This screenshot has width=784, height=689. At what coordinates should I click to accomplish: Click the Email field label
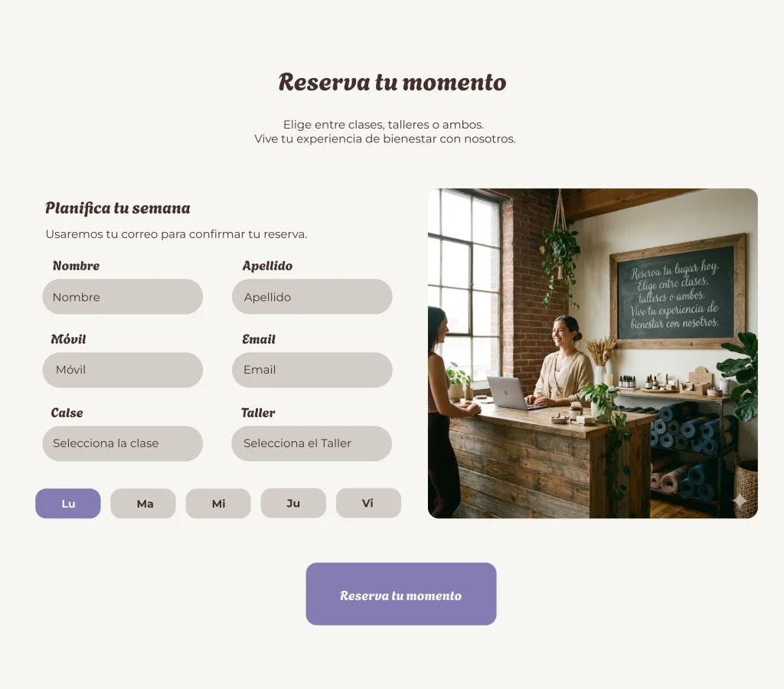click(x=259, y=339)
